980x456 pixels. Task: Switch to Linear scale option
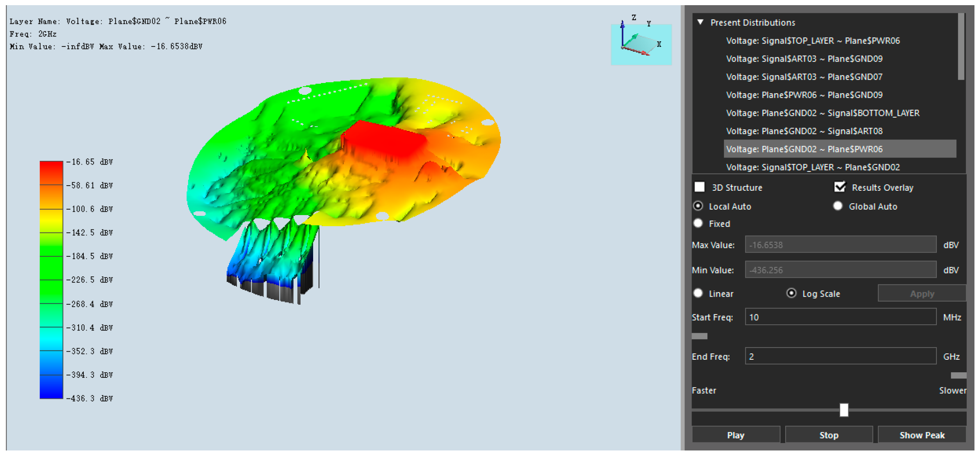point(698,293)
